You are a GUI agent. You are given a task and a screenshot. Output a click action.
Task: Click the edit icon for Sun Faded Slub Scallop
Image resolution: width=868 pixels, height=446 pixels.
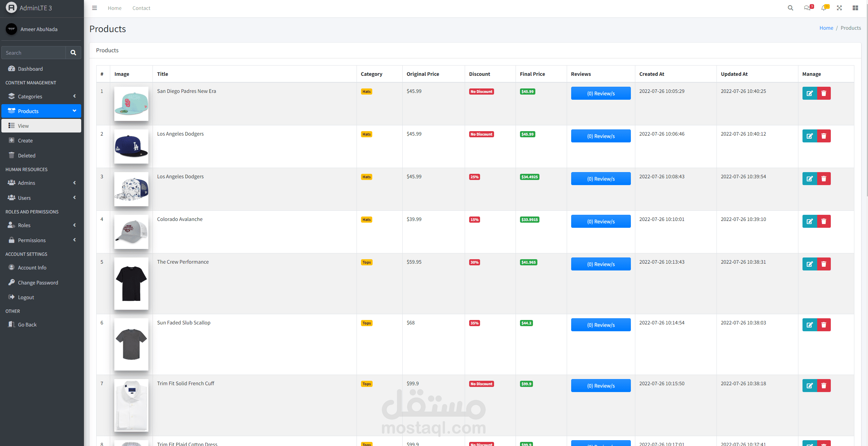(x=810, y=325)
